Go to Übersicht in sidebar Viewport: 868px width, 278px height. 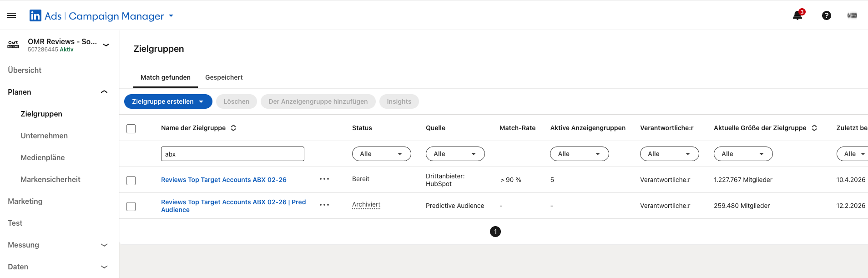(25, 70)
